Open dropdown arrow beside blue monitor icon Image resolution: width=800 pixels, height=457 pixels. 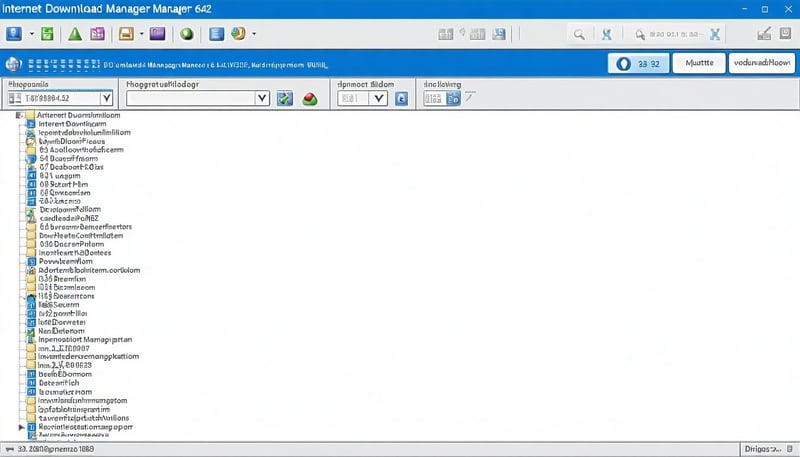[x=31, y=34]
